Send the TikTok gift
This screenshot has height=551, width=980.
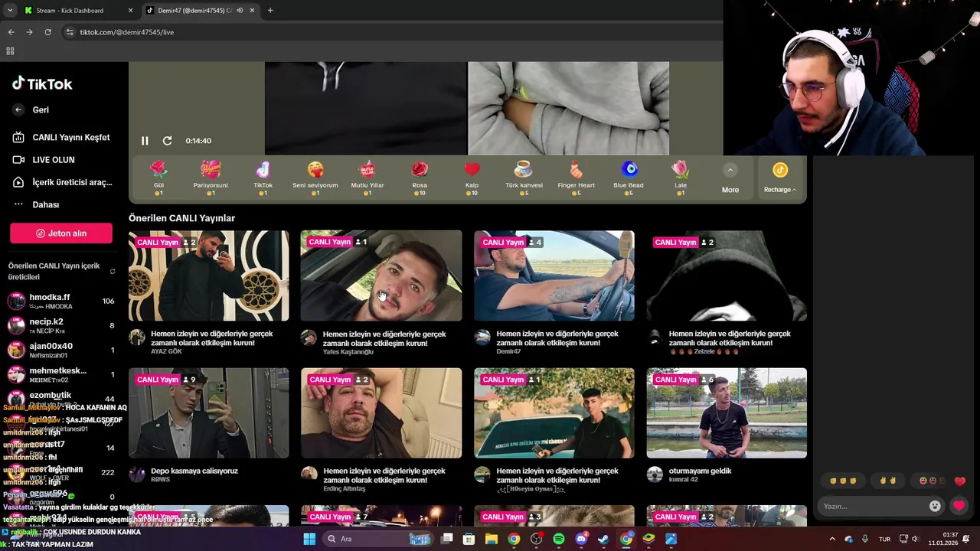point(263,178)
